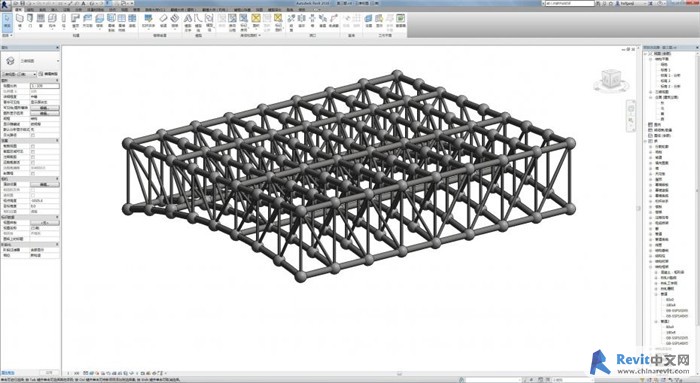
Task: Select the Wall tool in the ribbon
Action: pyautogui.click(x=19, y=21)
